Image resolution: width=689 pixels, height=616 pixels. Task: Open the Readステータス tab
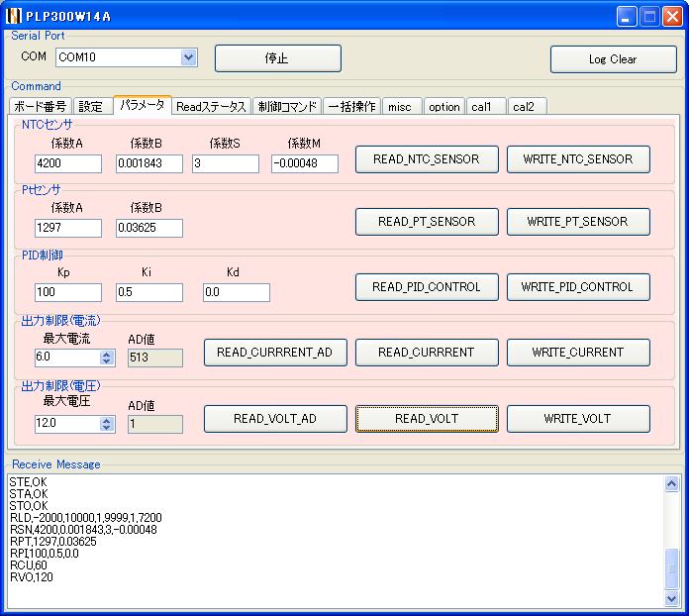[212, 106]
